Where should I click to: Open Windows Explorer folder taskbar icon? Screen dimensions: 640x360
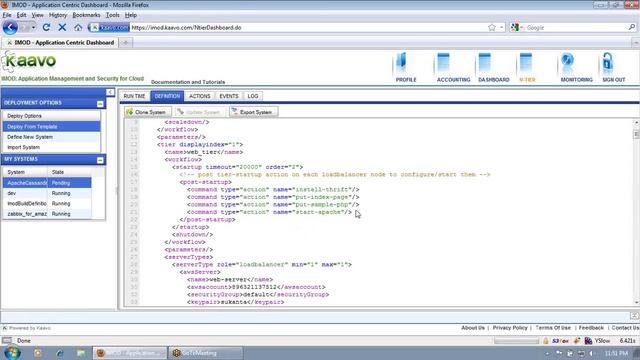(81, 353)
